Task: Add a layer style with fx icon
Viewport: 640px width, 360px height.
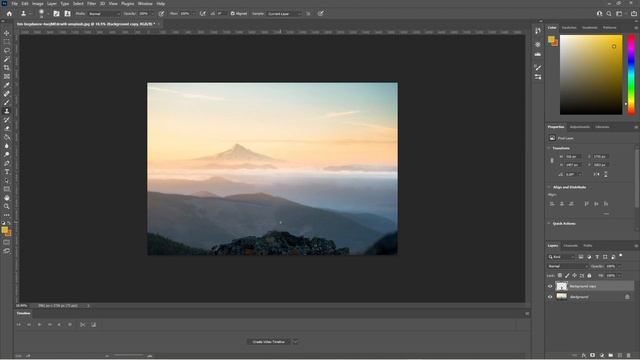Action: tap(584, 356)
